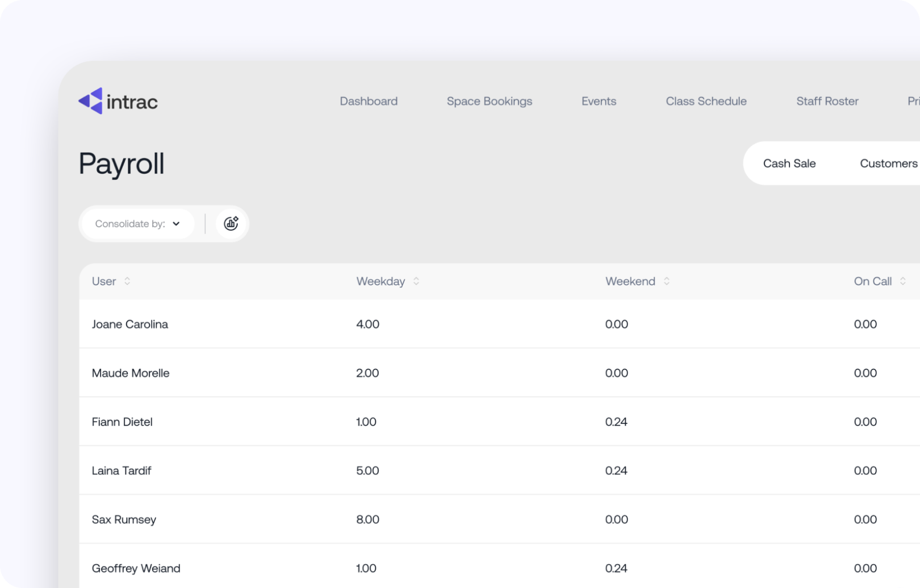Image resolution: width=920 pixels, height=588 pixels.
Task: Click Geoffrey Weiand's on call value
Action: pos(865,568)
